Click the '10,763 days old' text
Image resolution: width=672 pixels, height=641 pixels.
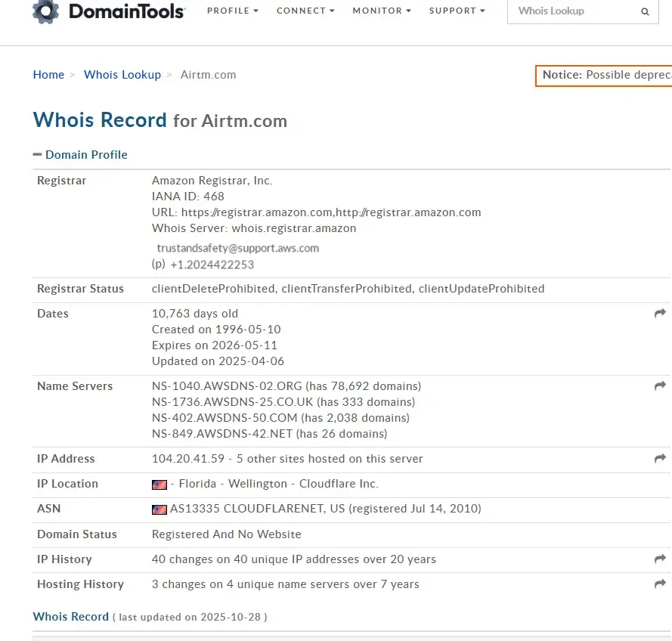point(195,314)
